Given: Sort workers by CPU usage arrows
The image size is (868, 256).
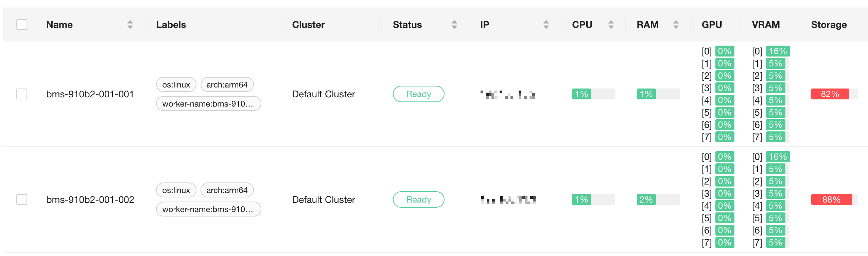Looking at the screenshot, I should 611,25.
